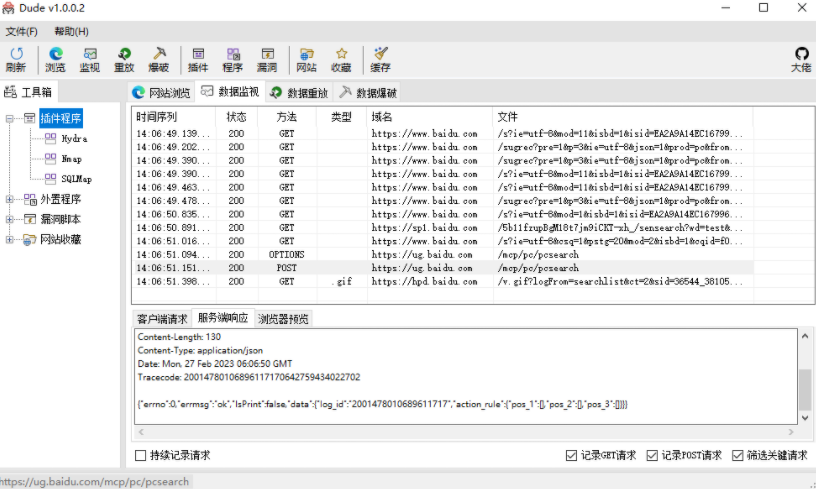
Task: Click the horizontal scrollbar left arrow
Action: tap(141, 432)
